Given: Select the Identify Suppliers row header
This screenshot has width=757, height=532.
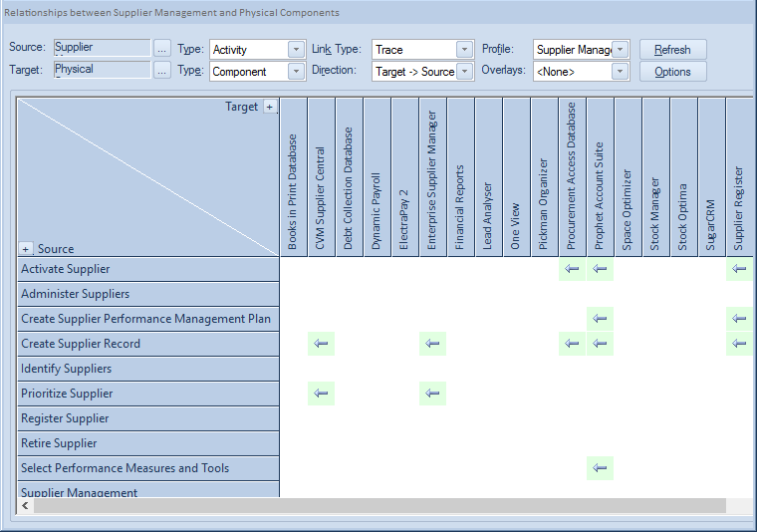Looking at the screenshot, I should [148, 369].
